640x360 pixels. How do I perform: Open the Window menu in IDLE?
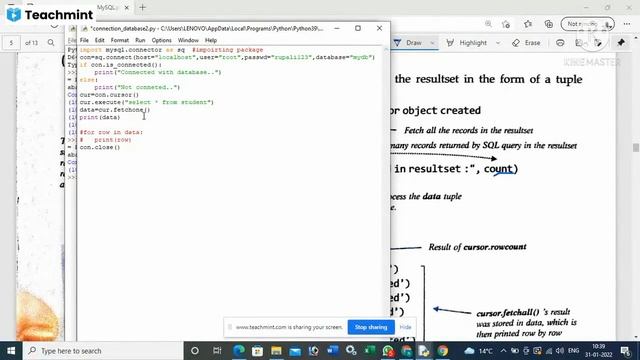pos(188,40)
